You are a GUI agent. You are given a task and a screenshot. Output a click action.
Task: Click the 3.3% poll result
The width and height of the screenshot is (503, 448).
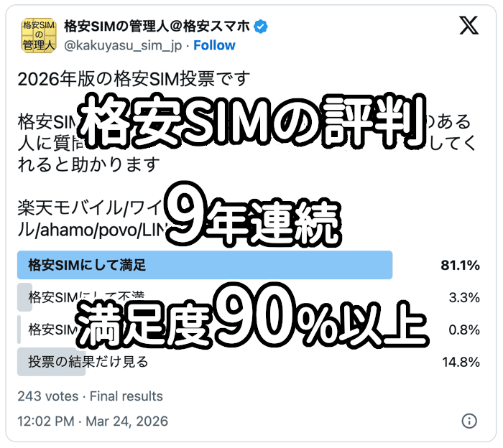point(463,297)
